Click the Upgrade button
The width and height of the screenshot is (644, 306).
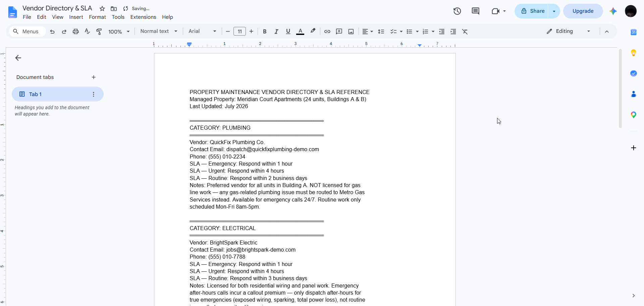tap(583, 11)
